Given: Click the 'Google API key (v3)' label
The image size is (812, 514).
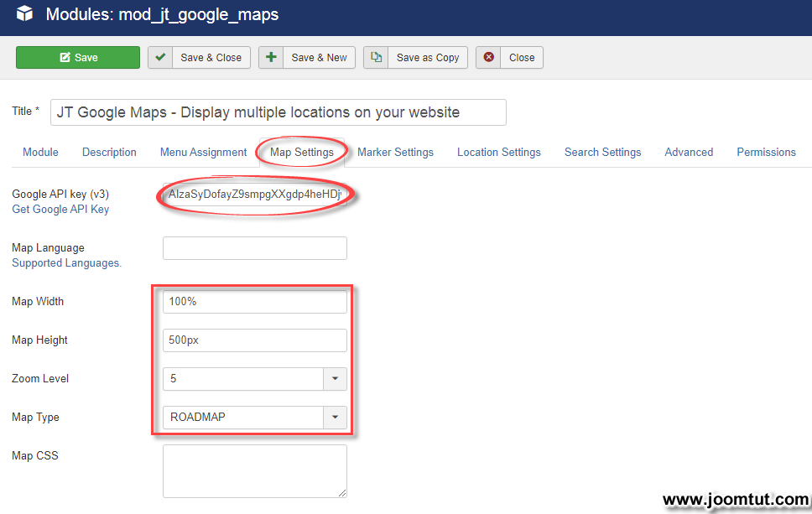Looking at the screenshot, I should (60, 194).
